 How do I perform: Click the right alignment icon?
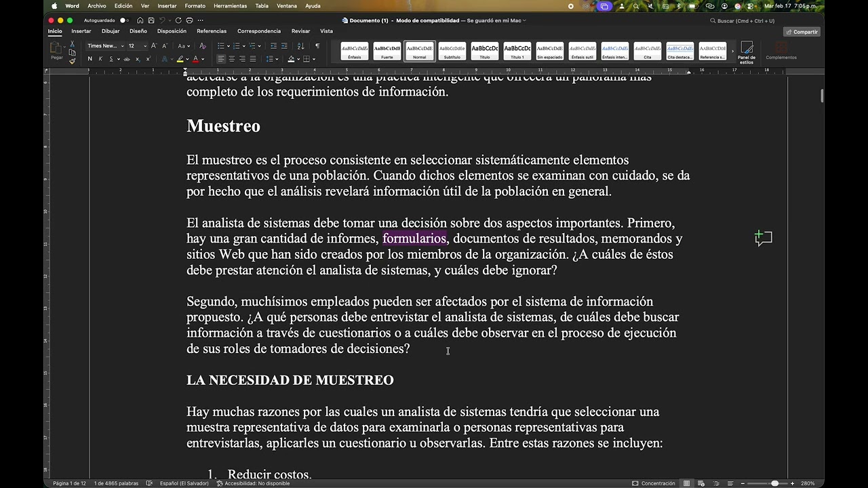point(243,59)
